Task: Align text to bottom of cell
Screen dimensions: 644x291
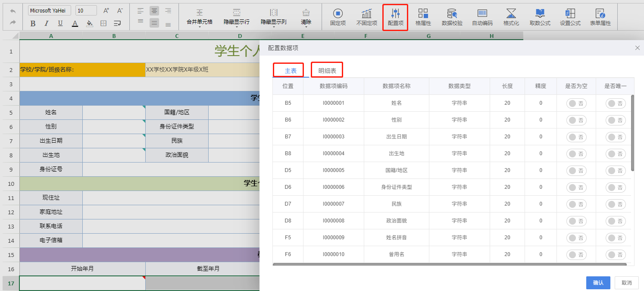Action: click(x=168, y=25)
